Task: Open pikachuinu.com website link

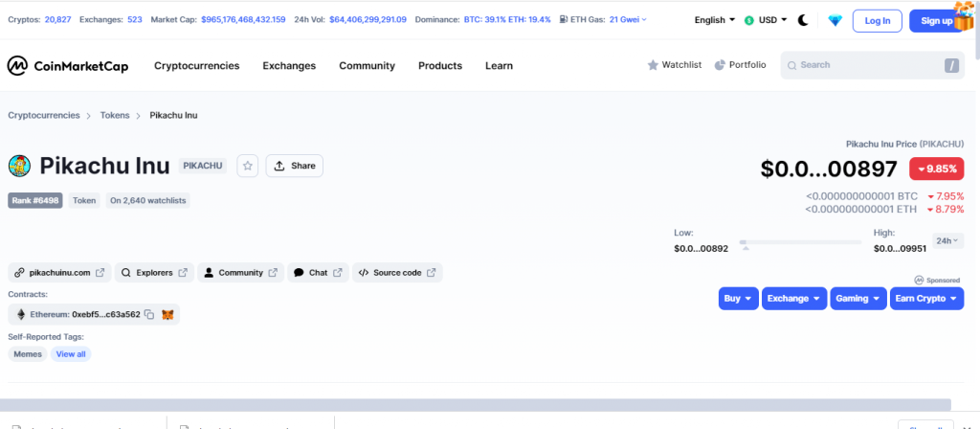Action: click(x=60, y=273)
